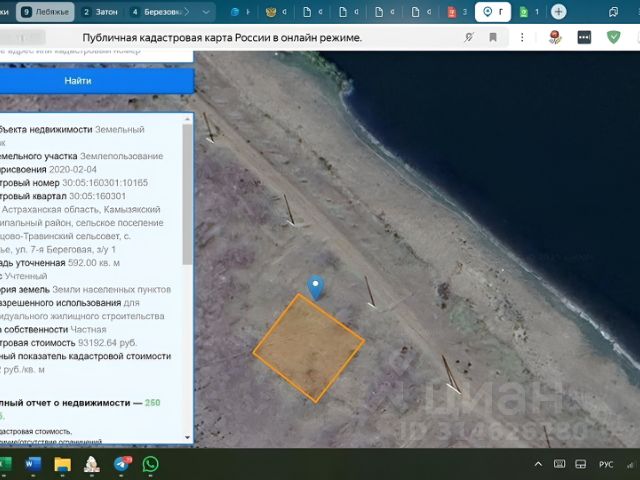Click the tab overview icon in title bar
The height and width of the screenshot is (480, 640).
(613, 12)
